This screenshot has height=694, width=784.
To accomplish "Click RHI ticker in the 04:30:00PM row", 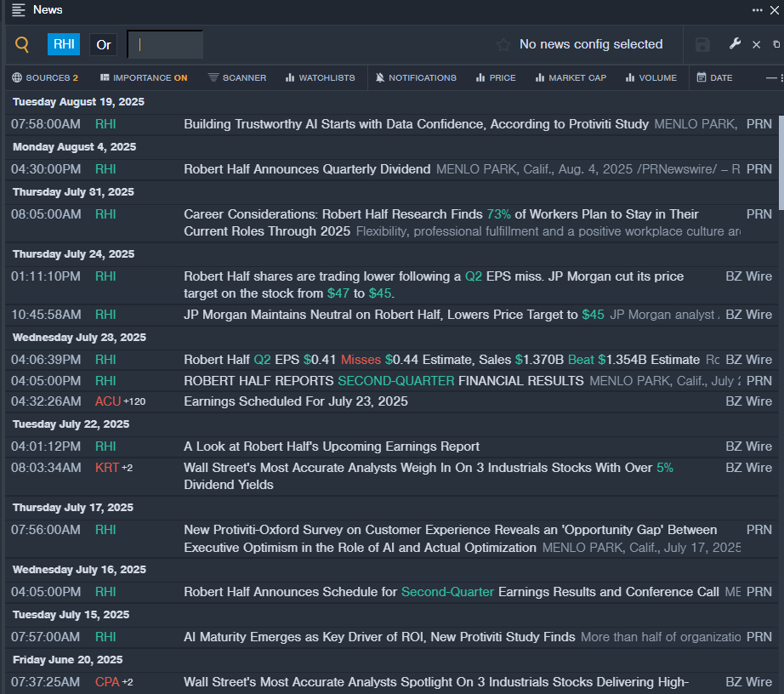I will click(105, 169).
